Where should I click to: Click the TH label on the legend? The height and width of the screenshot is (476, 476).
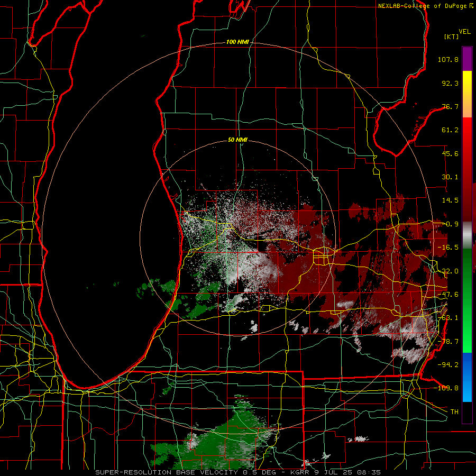coord(454,411)
